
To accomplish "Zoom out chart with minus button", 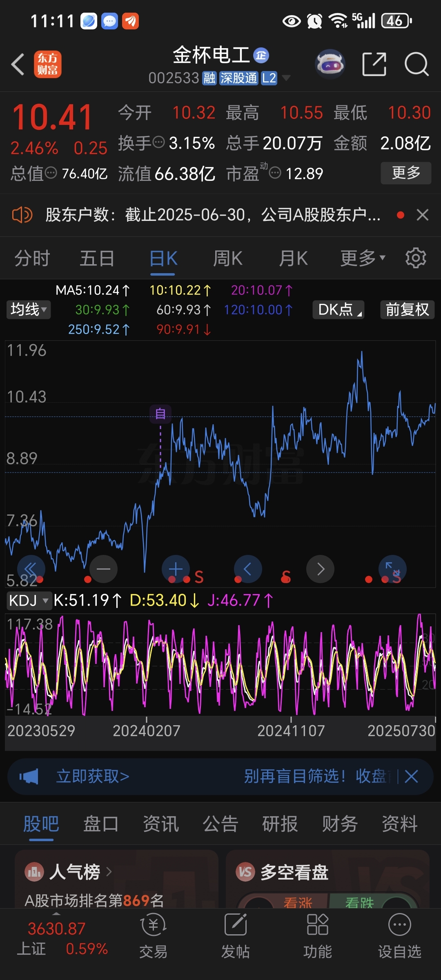I will point(103,569).
